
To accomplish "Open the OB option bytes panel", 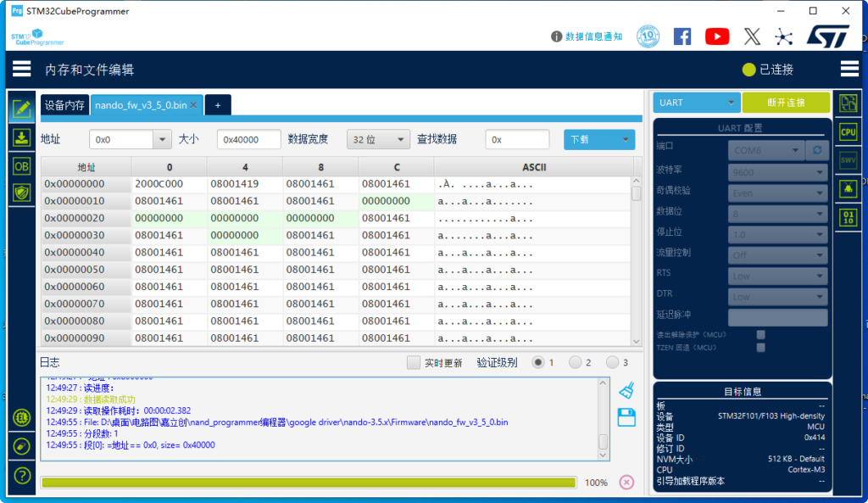I will (x=21, y=166).
